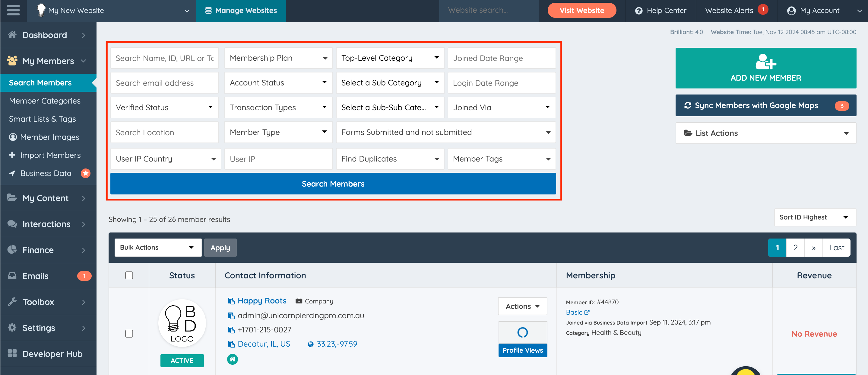The image size is (868, 375).
Task: Click the Website Alerts notification badge
Action: click(763, 9)
